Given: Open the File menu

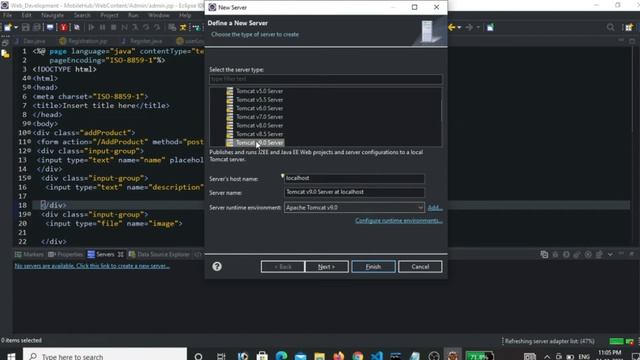Looking at the screenshot, I should (7, 15).
